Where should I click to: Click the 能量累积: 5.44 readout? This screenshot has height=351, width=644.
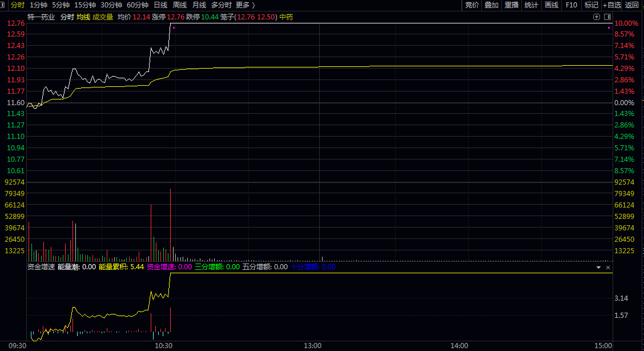[122, 267]
